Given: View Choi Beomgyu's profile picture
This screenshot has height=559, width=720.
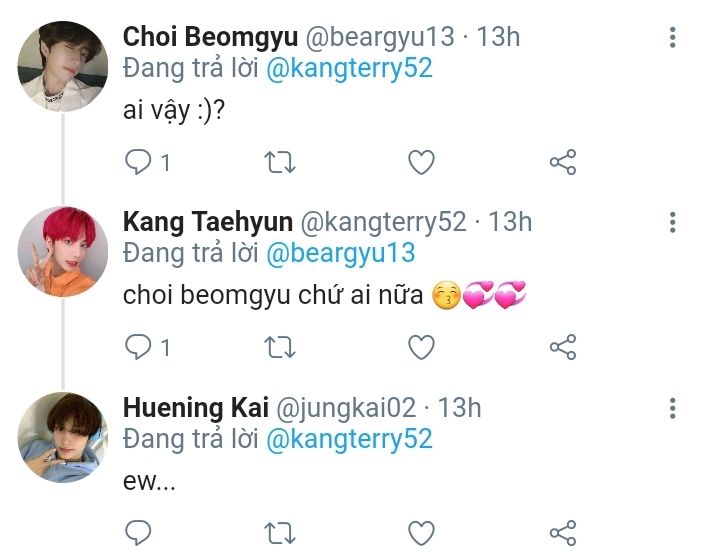Looking at the screenshot, I should 62,65.
